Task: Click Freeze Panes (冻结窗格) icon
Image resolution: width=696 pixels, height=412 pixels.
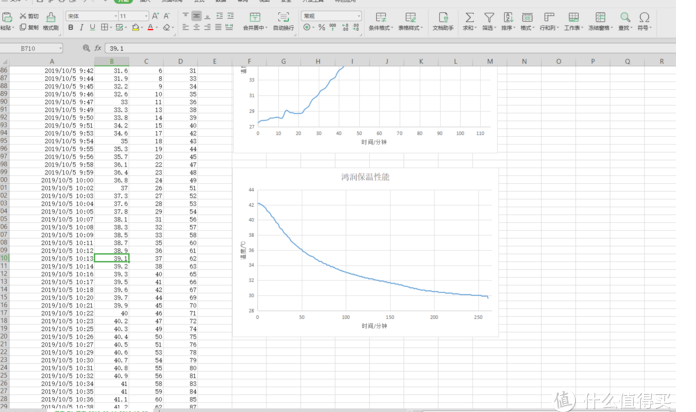Action: [600, 20]
